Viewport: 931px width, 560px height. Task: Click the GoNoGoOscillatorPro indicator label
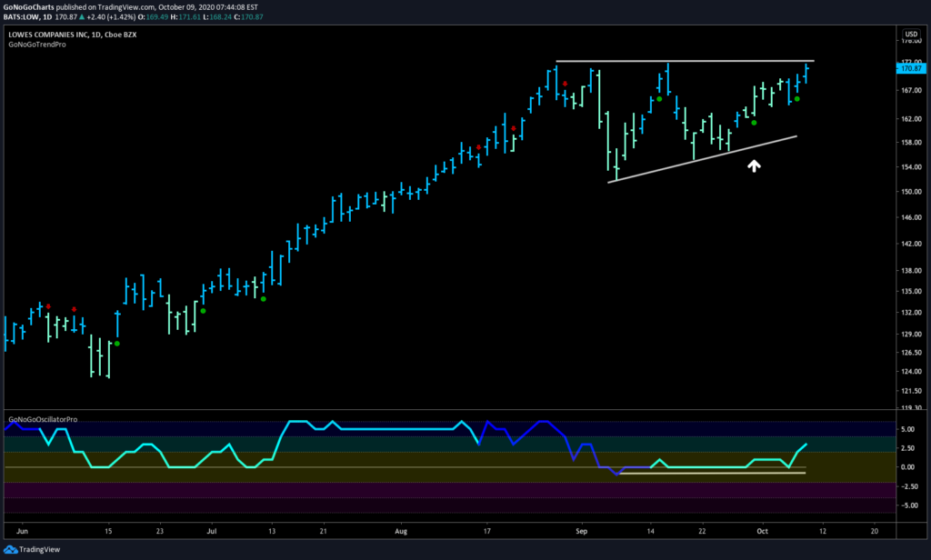pyautogui.click(x=43, y=419)
